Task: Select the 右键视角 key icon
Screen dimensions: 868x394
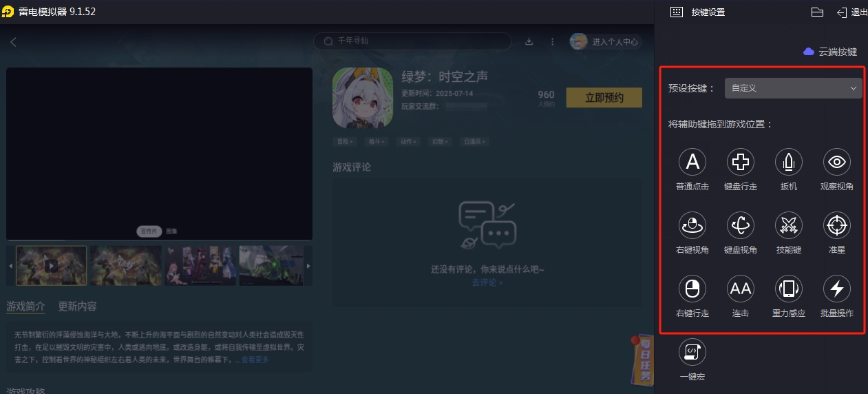Action: pyautogui.click(x=692, y=225)
